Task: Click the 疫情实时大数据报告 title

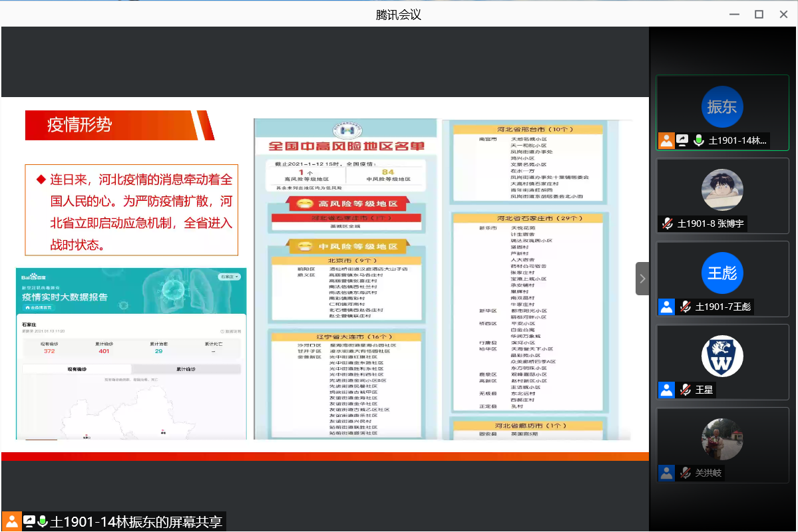Action: tap(65, 297)
